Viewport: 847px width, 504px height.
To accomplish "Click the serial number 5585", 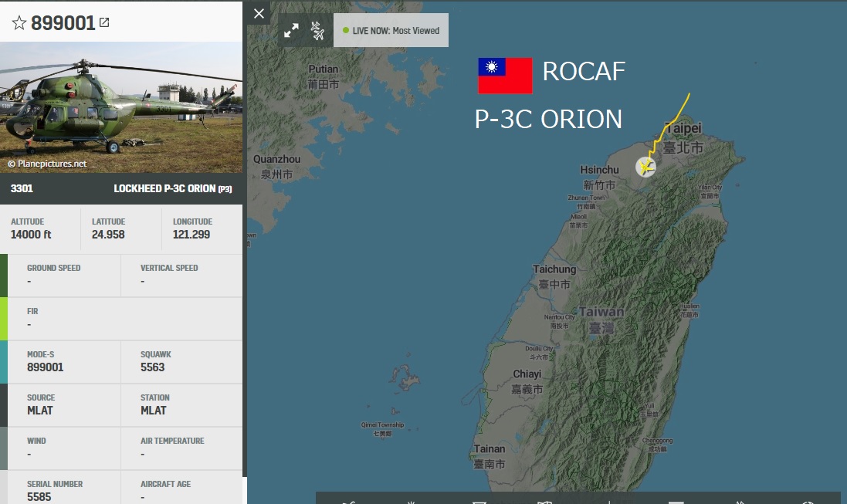I will [39, 497].
